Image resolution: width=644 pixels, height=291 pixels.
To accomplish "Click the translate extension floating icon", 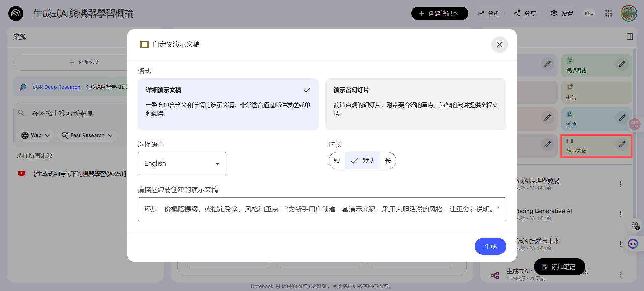I will tap(635, 124).
